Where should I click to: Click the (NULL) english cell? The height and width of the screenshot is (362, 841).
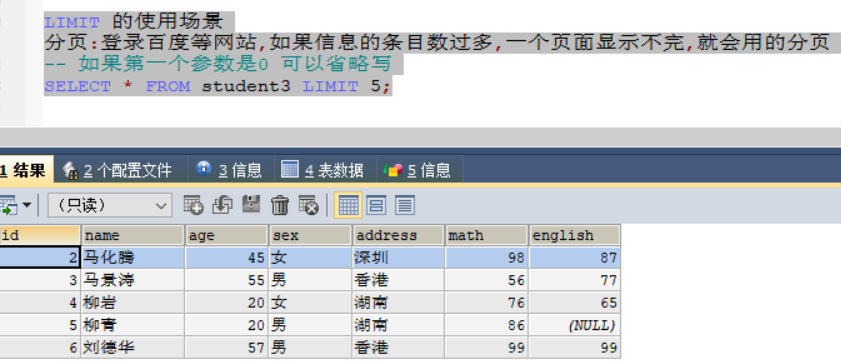coord(574,326)
